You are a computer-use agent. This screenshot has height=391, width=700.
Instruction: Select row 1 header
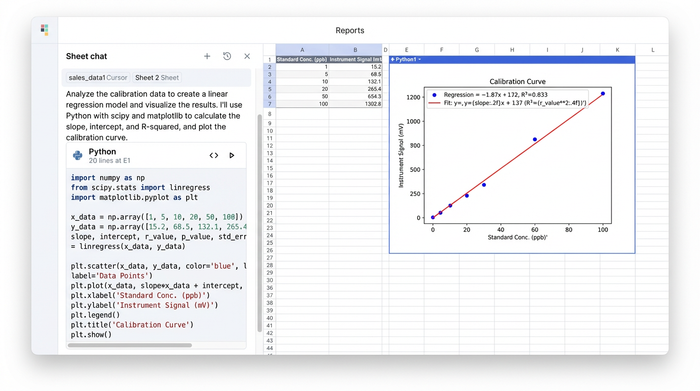(x=270, y=59)
